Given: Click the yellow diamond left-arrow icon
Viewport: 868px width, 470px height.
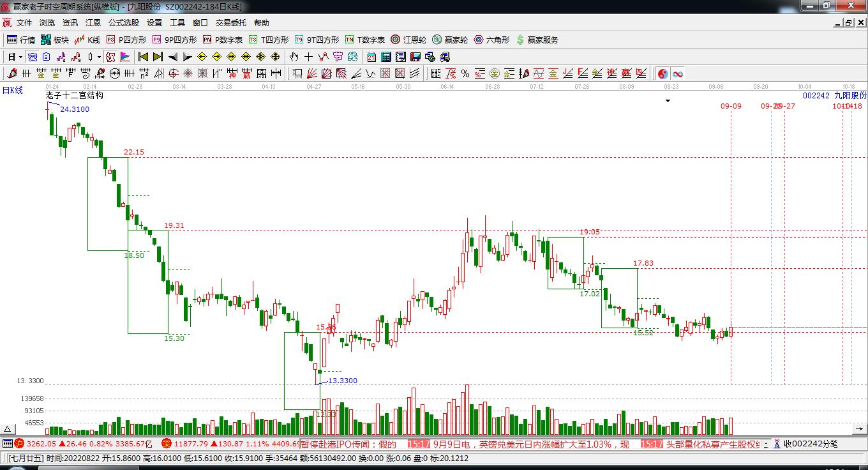Looking at the screenshot, I should point(202,57).
